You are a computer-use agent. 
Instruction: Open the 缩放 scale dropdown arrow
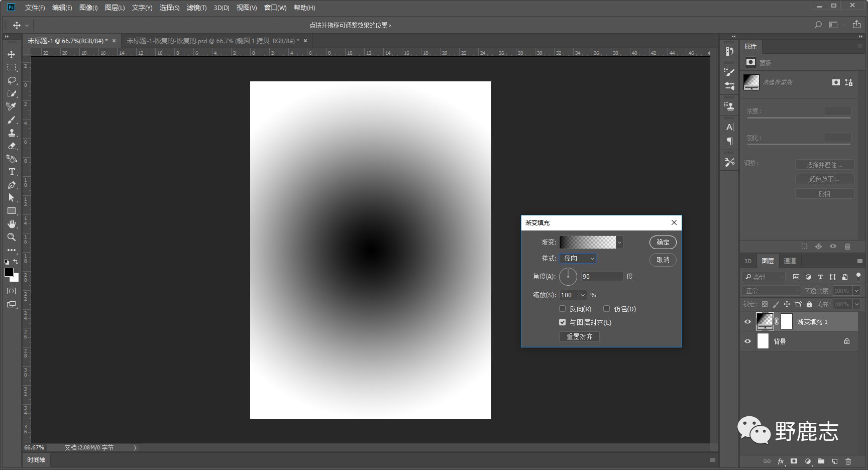[x=583, y=295]
